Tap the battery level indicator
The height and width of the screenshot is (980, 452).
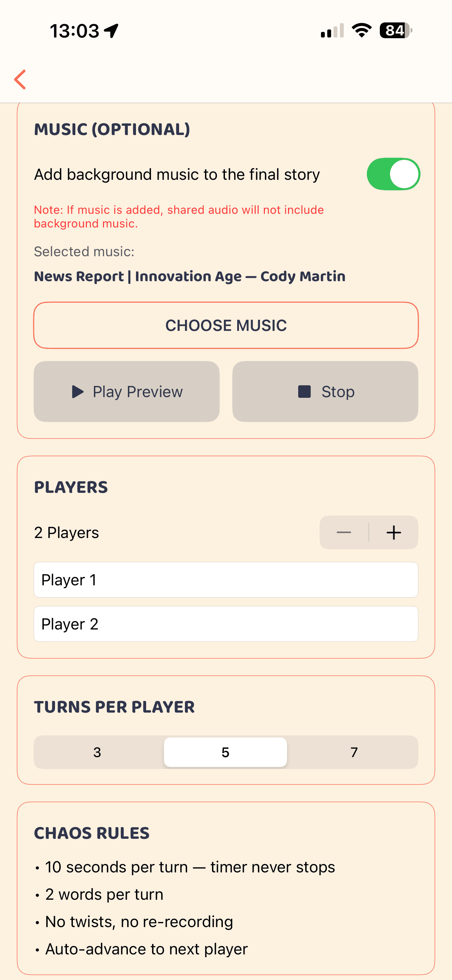point(396,30)
